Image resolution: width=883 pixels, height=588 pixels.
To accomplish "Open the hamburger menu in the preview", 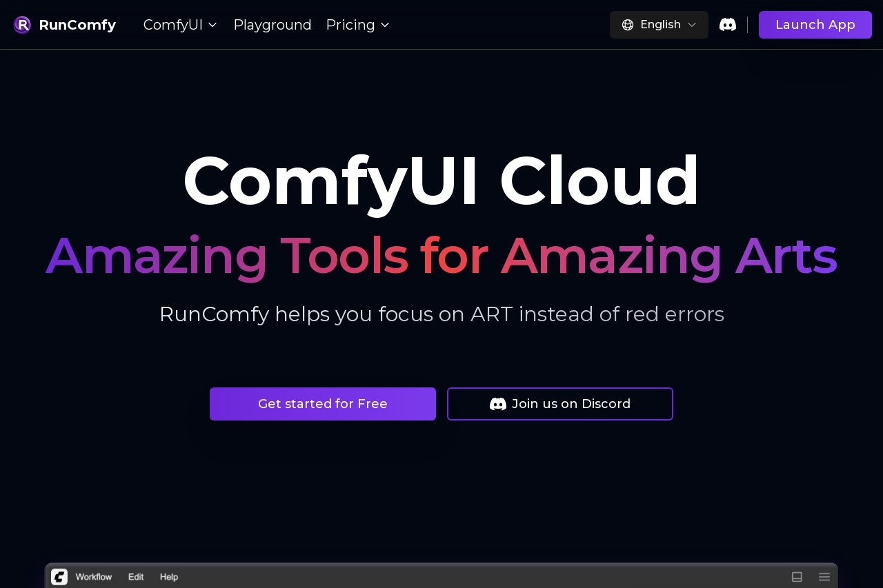I will (824, 577).
